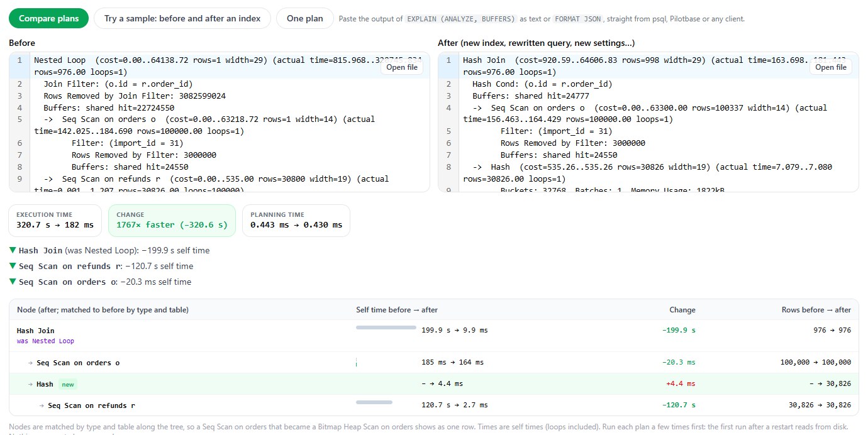Click the '+4.4 ms' change value
The width and height of the screenshot is (868, 435).
pyautogui.click(x=681, y=384)
